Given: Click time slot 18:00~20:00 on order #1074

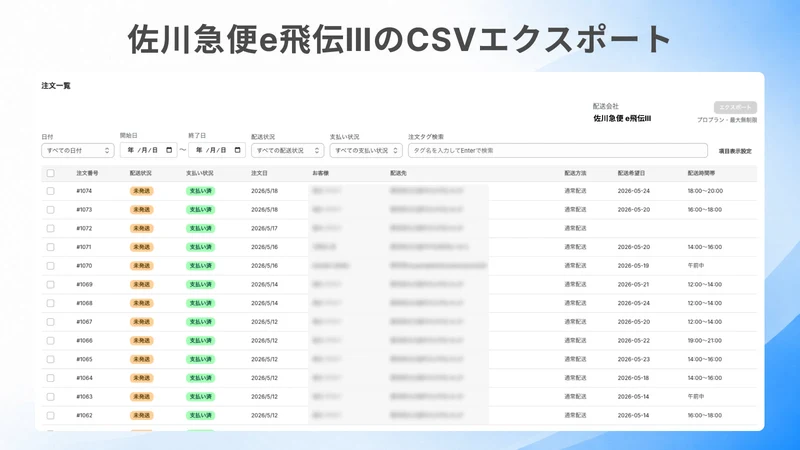Looking at the screenshot, I should coord(705,191).
